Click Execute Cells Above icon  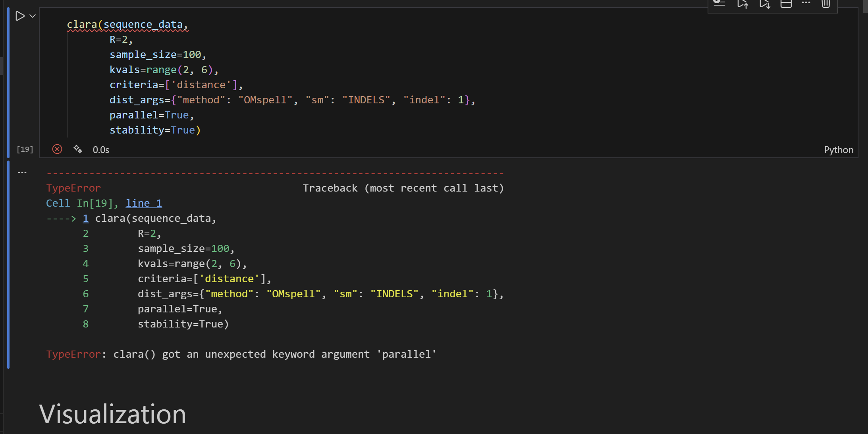742,4
